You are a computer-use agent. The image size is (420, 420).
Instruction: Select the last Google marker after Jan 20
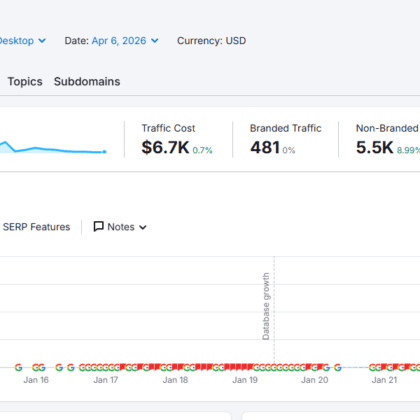pos(338,368)
